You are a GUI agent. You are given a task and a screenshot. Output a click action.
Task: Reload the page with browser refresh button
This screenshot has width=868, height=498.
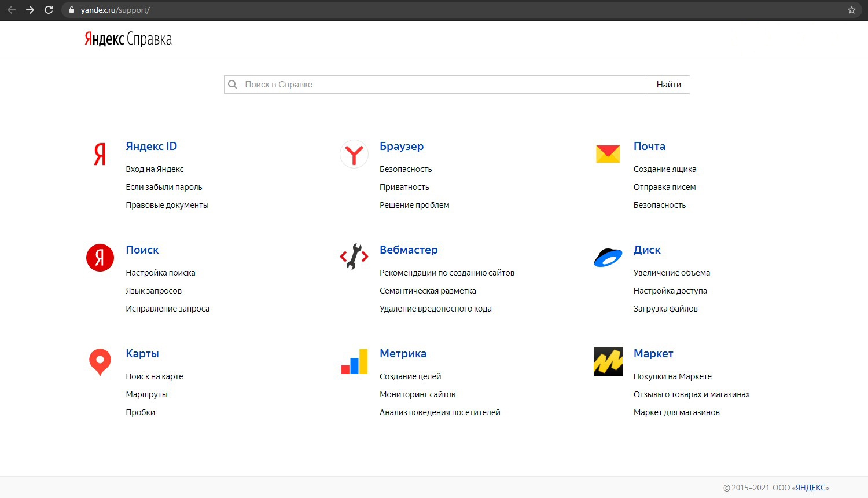pos(49,10)
